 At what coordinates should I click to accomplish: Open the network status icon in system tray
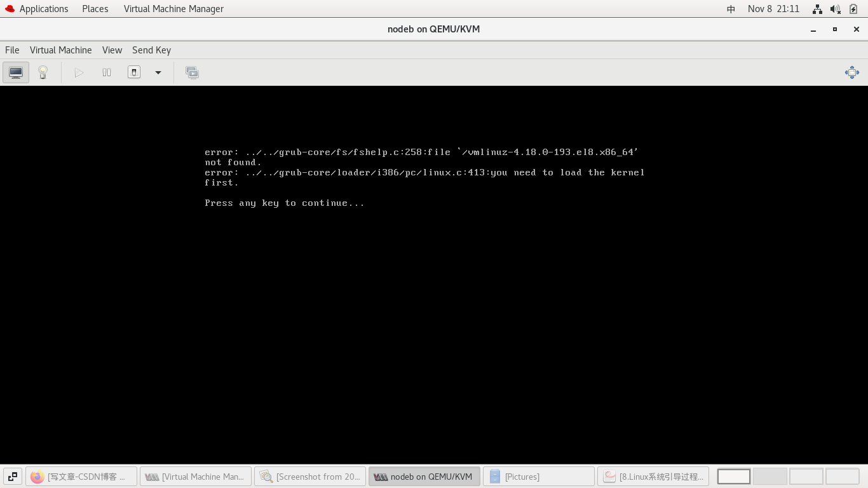coord(817,8)
